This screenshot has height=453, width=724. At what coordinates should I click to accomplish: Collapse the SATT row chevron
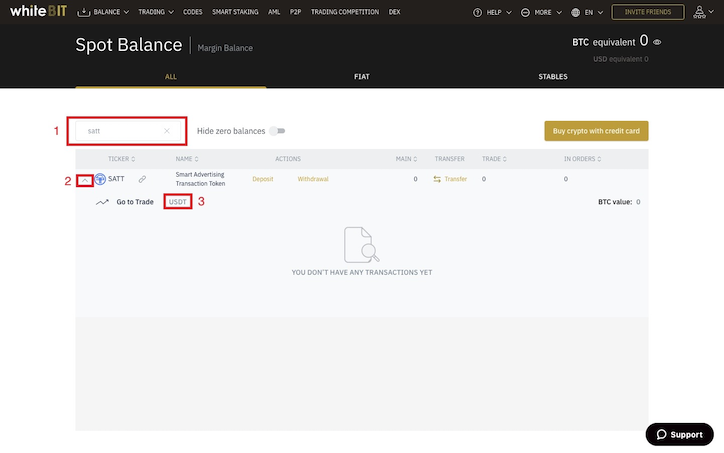coord(85,180)
